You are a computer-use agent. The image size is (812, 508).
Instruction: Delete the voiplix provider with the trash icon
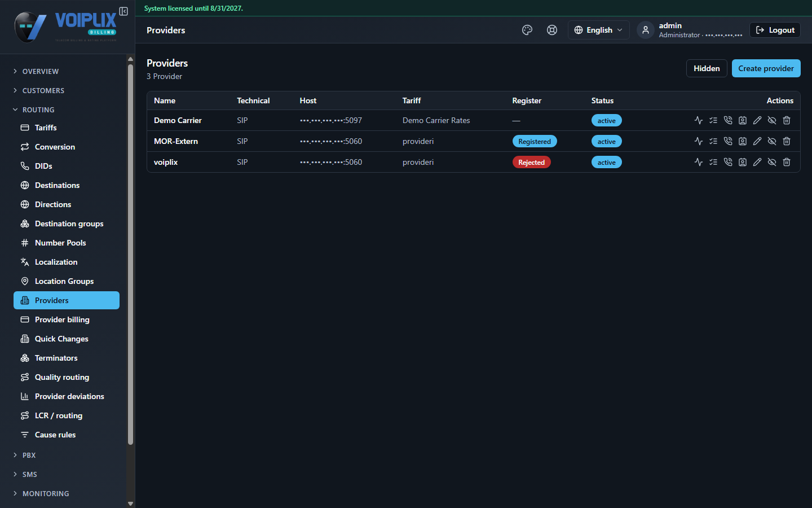coord(787,162)
